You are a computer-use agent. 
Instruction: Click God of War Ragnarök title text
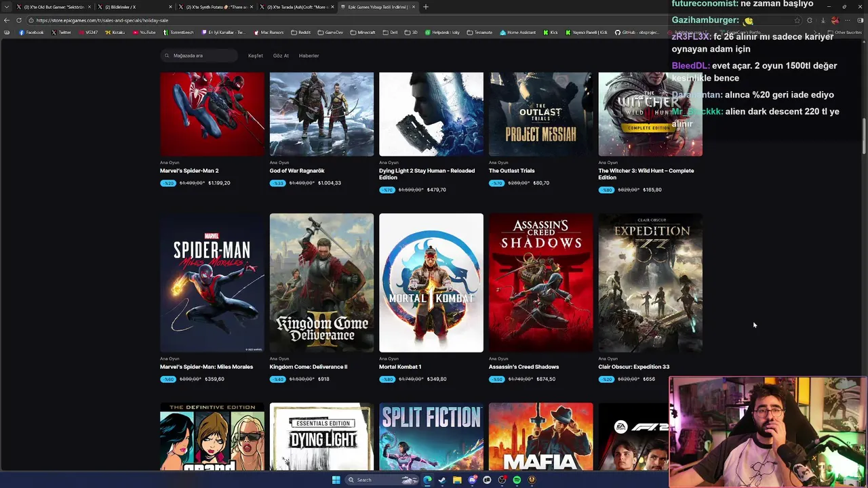point(297,171)
